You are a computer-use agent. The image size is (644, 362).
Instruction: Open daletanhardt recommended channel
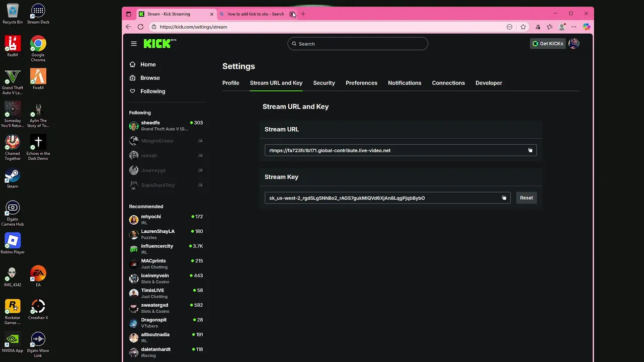click(x=166, y=352)
